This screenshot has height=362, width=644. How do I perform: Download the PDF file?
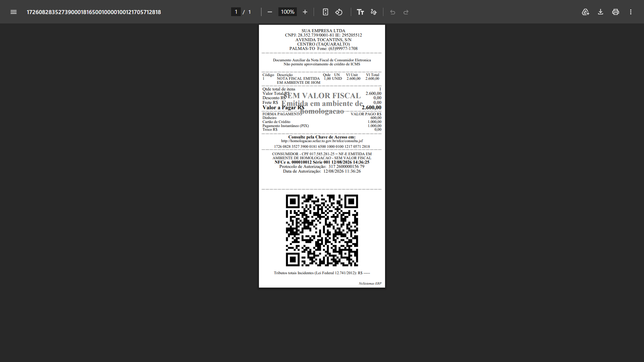[x=600, y=12]
